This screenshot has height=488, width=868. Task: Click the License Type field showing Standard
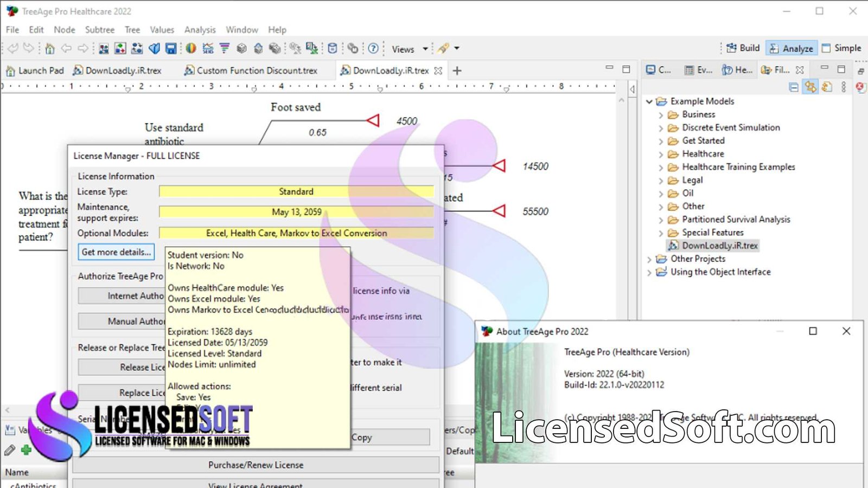[x=296, y=191]
